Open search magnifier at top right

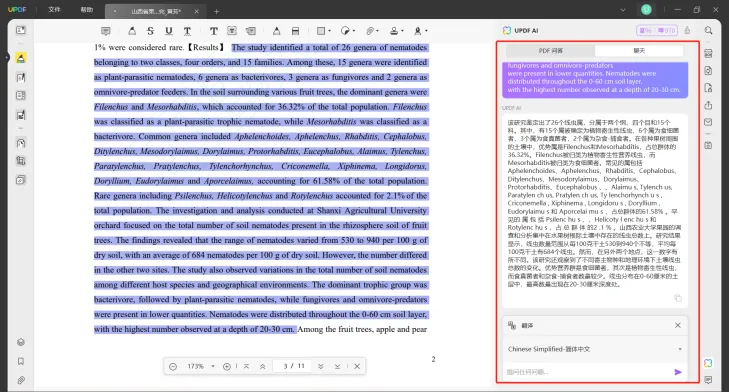(708, 30)
